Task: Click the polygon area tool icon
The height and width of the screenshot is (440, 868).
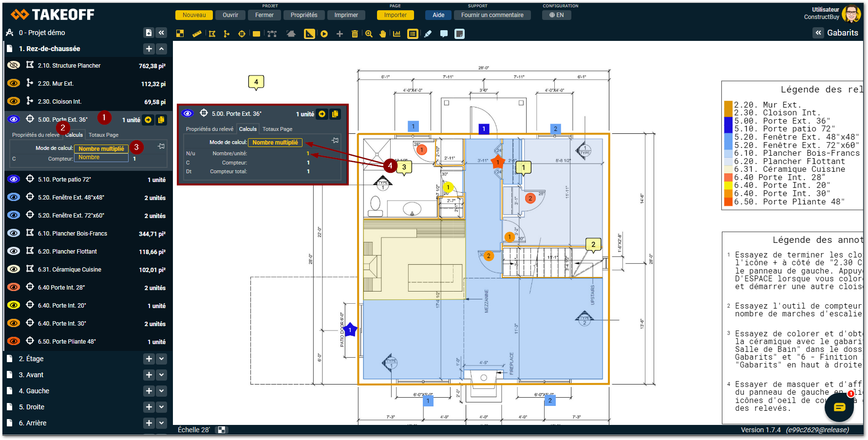Action: click(x=212, y=34)
